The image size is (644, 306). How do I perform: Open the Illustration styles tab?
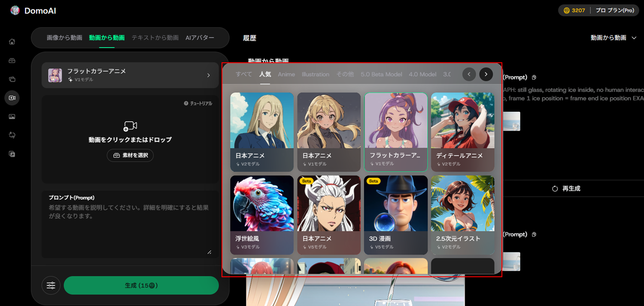pyautogui.click(x=316, y=74)
